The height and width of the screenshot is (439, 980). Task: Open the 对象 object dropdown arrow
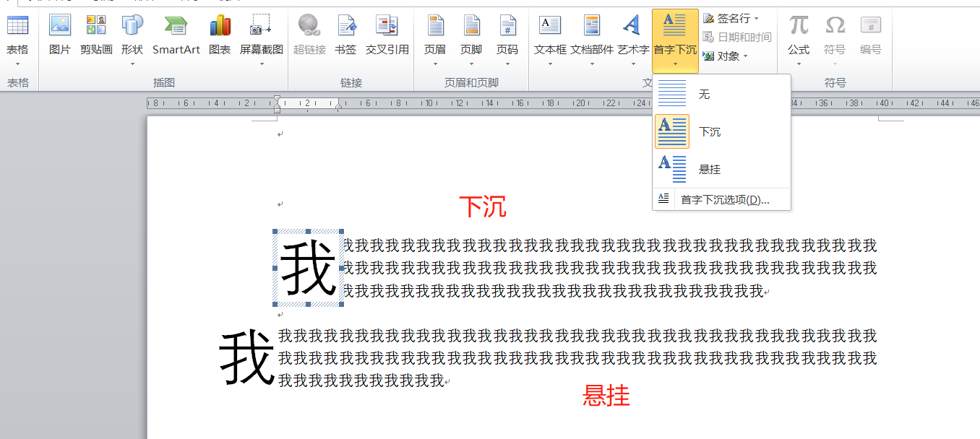[x=745, y=56]
